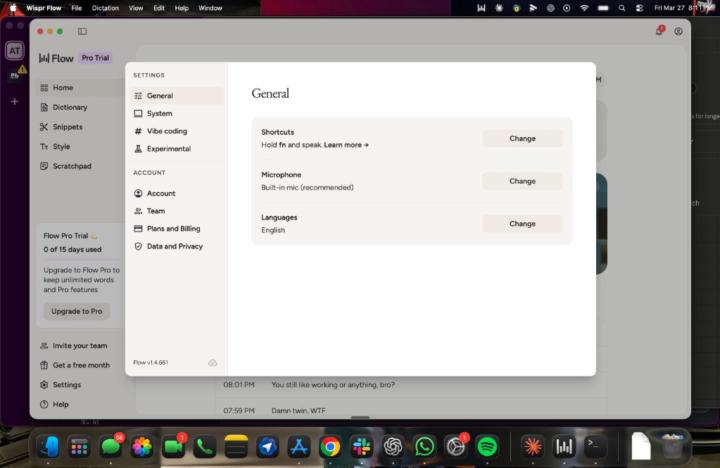Open Finder from the dock
Screen dimensions: 720x468
click(x=48, y=446)
